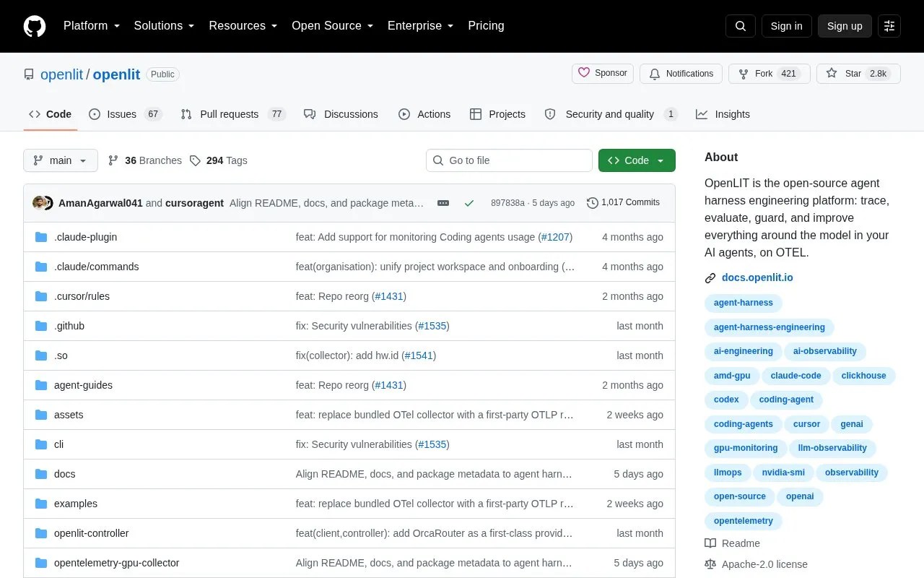Click the branch icon beside 36 Branches

[113, 160]
